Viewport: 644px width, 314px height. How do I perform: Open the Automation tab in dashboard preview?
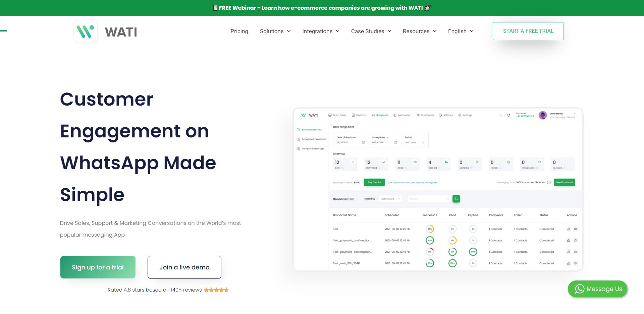pos(402,115)
